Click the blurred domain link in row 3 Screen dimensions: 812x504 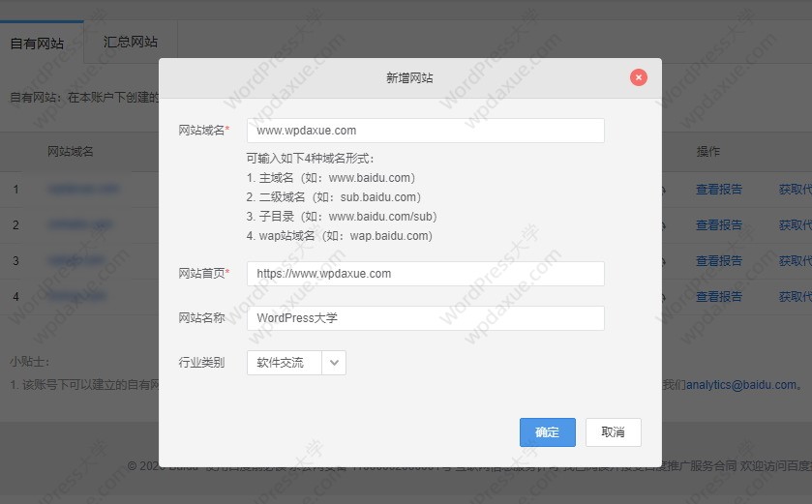75,261
